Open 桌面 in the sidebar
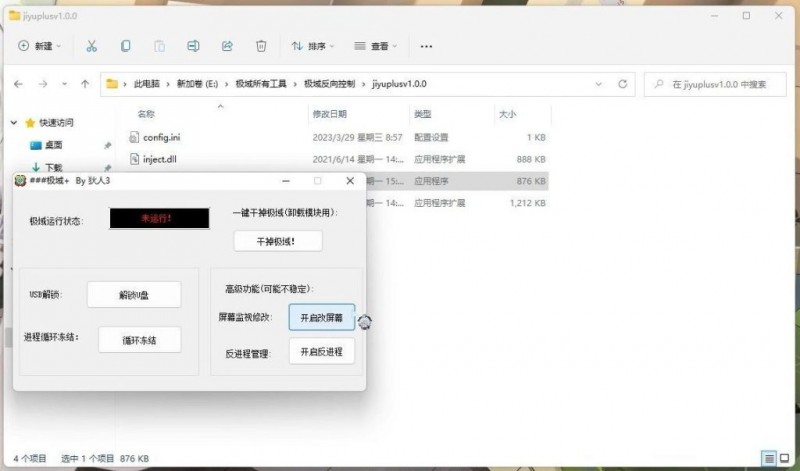This screenshot has height=471, width=800. click(x=54, y=145)
